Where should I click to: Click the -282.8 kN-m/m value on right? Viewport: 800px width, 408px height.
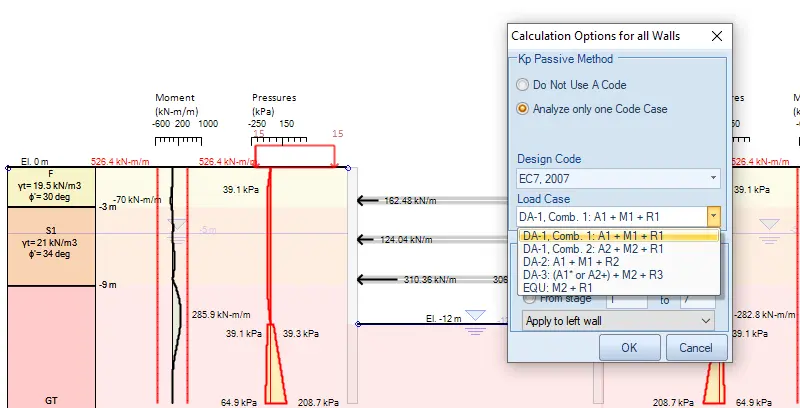(x=765, y=315)
